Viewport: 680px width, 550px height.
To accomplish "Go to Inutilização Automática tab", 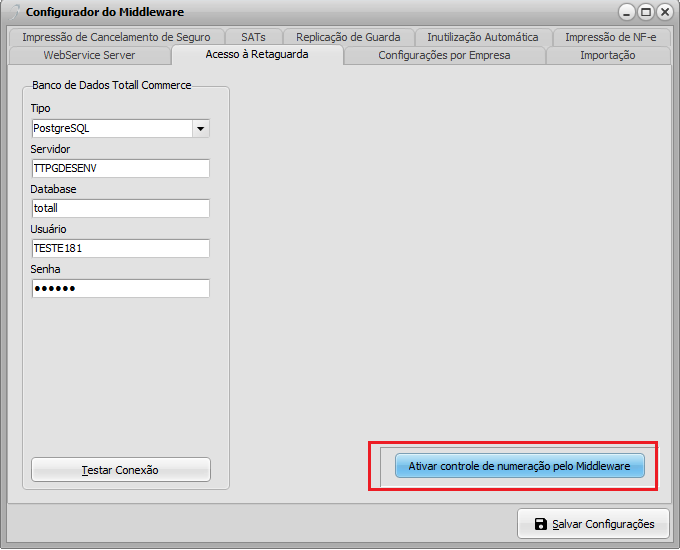I will [x=482, y=37].
